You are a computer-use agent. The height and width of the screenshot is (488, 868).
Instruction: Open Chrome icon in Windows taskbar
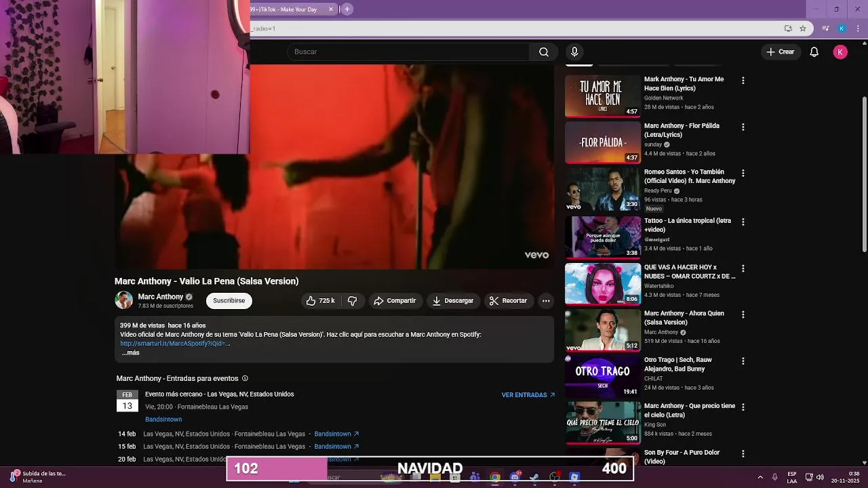[495, 477]
